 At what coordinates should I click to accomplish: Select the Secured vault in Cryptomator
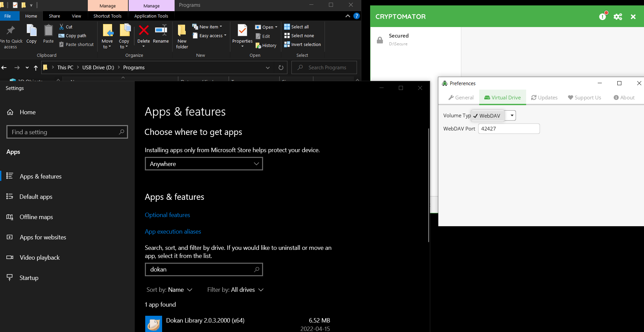[x=416, y=40]
